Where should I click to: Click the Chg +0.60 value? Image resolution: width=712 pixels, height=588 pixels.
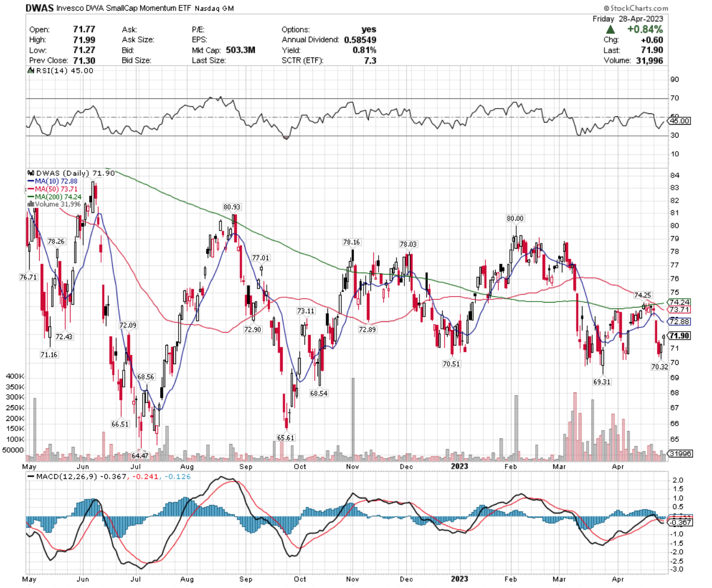coord(652,40)
